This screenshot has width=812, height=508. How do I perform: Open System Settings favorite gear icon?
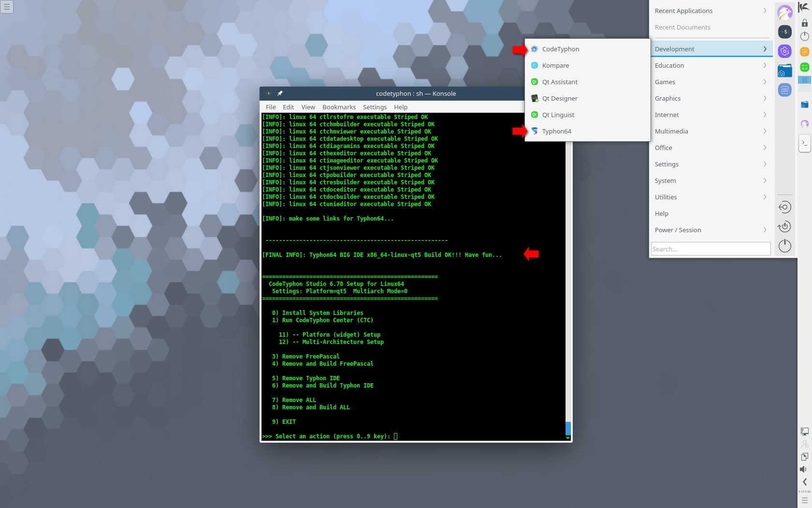click(x=784, y=51)
